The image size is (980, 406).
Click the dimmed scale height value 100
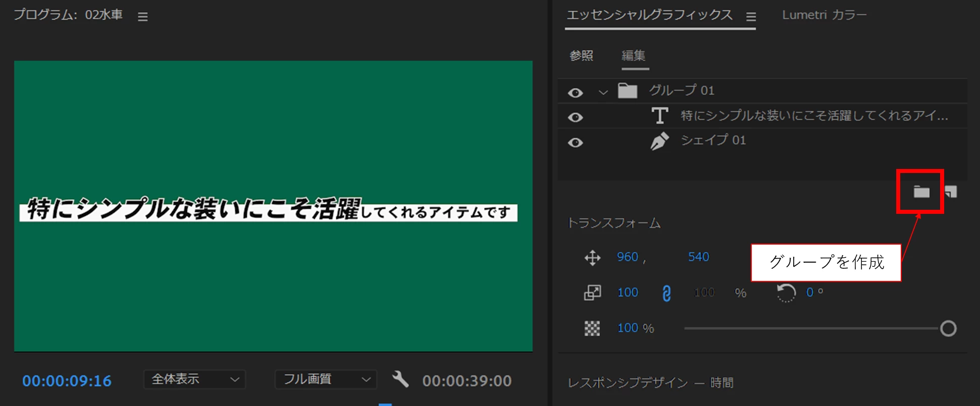704,293
